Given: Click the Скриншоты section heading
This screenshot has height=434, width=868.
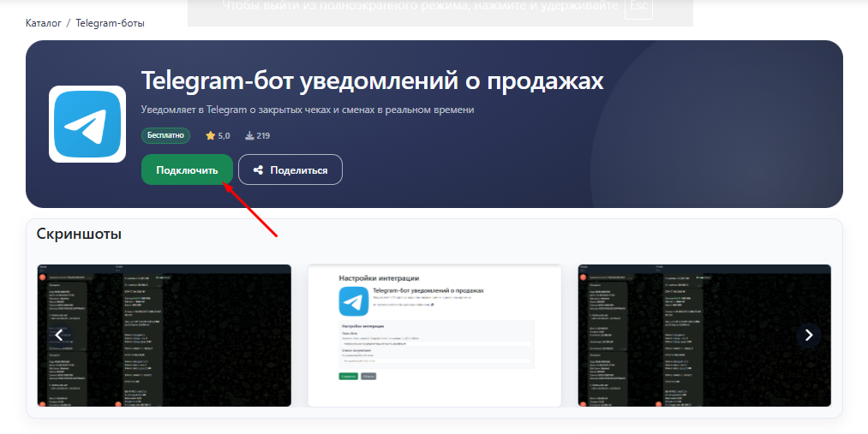Looking at the screenshot, I should tap(79, 234).
